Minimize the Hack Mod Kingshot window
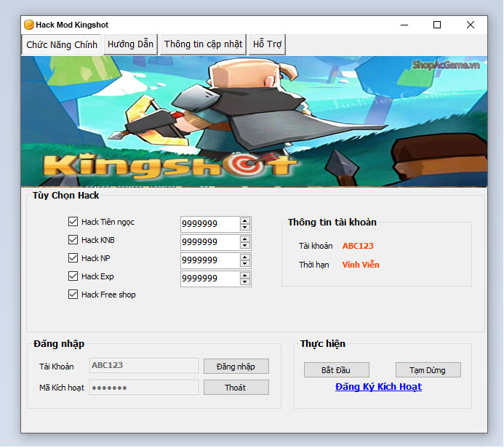This screenshot has width=504, height=448. (404, 25)
